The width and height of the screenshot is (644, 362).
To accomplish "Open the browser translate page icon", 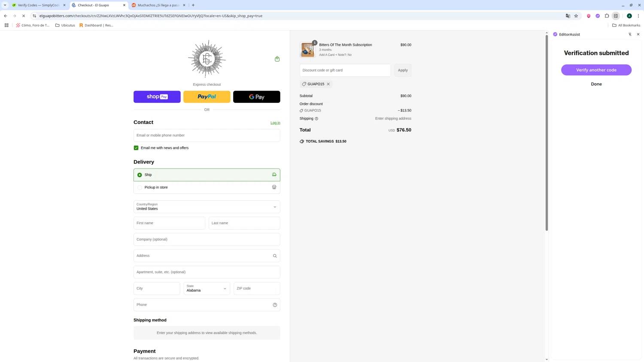I will pos(568,16).
